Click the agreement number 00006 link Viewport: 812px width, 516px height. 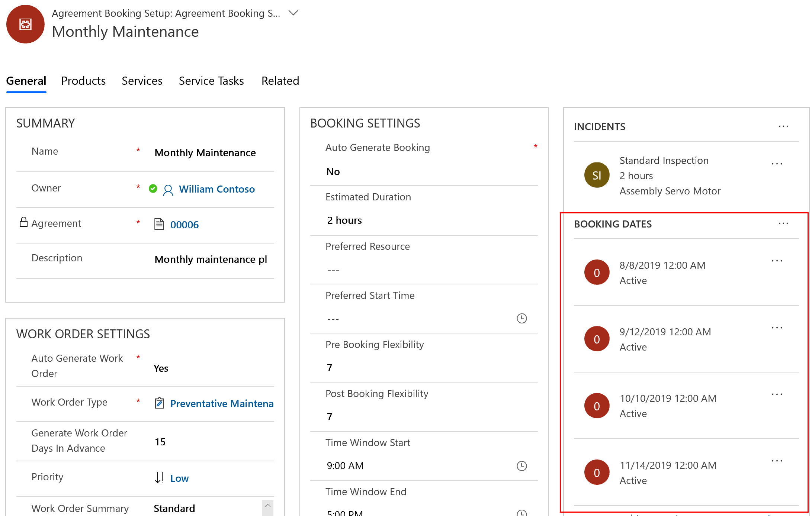pos(184,224)
